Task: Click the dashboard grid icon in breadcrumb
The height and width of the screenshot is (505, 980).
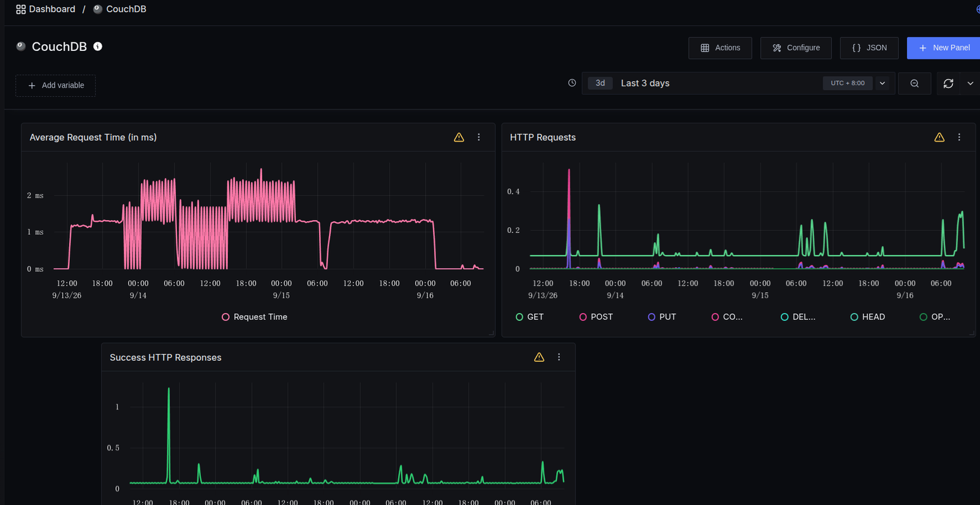Action: coord(21,9)
